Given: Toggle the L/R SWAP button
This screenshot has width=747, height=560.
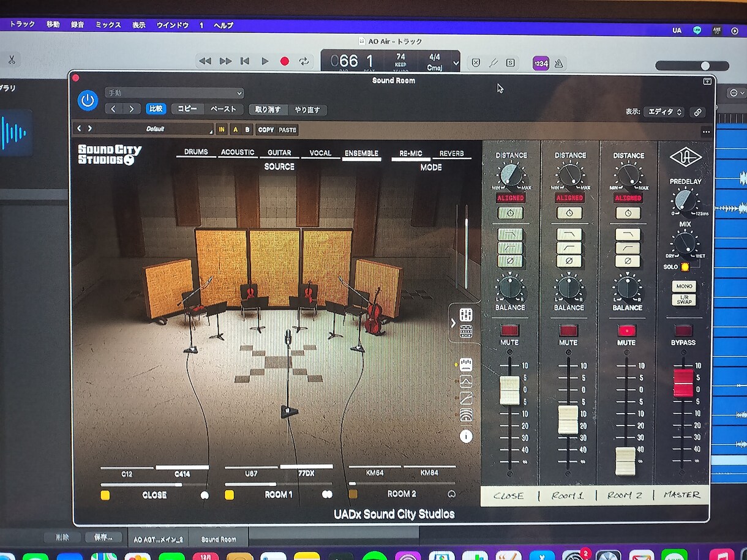Looking at the screenshot, I should (x=684, y=300).
